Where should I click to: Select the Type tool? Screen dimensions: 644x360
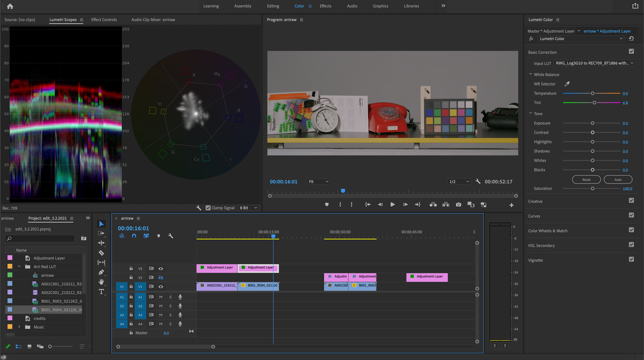coord(101,292)
